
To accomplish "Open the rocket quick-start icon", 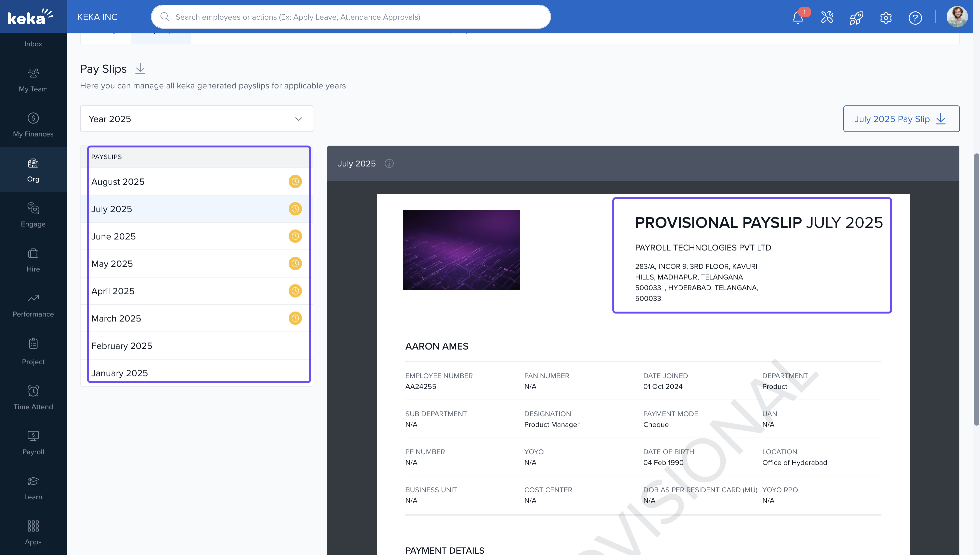I will [x=856, y=18].
